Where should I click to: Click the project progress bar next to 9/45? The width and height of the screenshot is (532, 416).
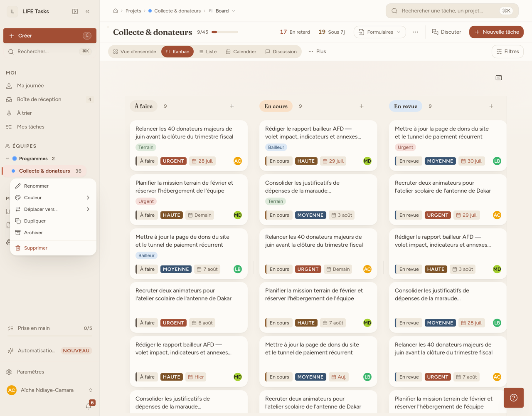225,32
